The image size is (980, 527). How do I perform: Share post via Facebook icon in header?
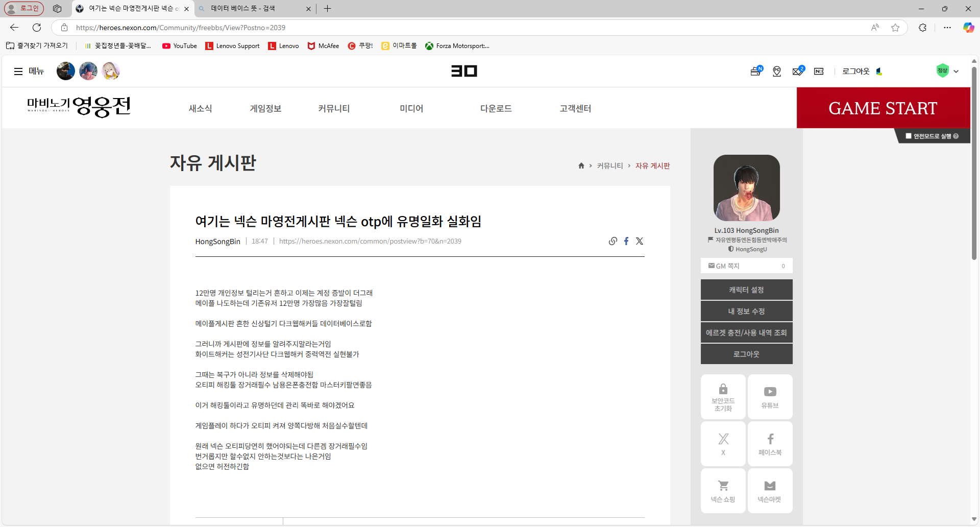[x=626, y=241]
